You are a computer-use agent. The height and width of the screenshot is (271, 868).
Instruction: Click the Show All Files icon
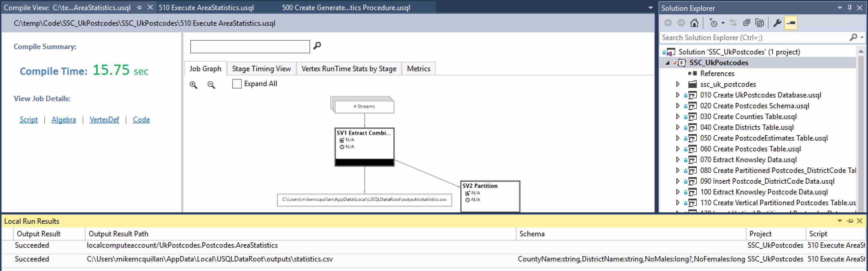(x=760, y=23)
